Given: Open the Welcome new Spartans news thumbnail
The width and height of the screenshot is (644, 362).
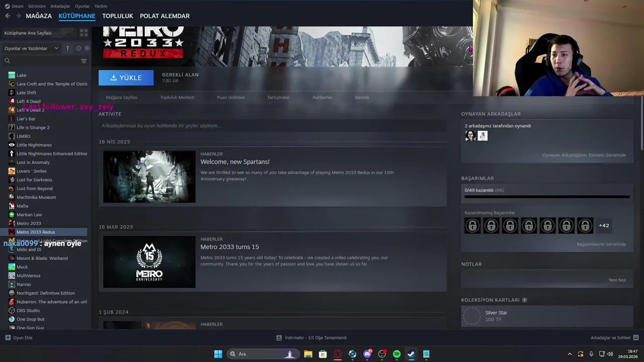Looking at the screenshot, I should pos(149,177).
